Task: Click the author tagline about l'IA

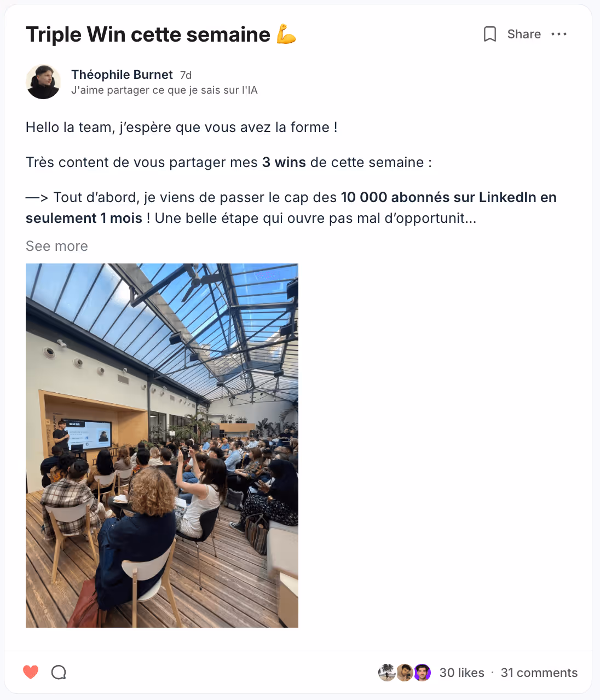Action: [164, 90]
